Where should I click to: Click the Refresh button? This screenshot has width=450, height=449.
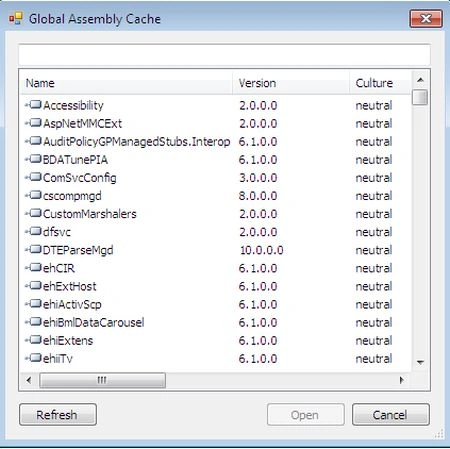(58, 415)
